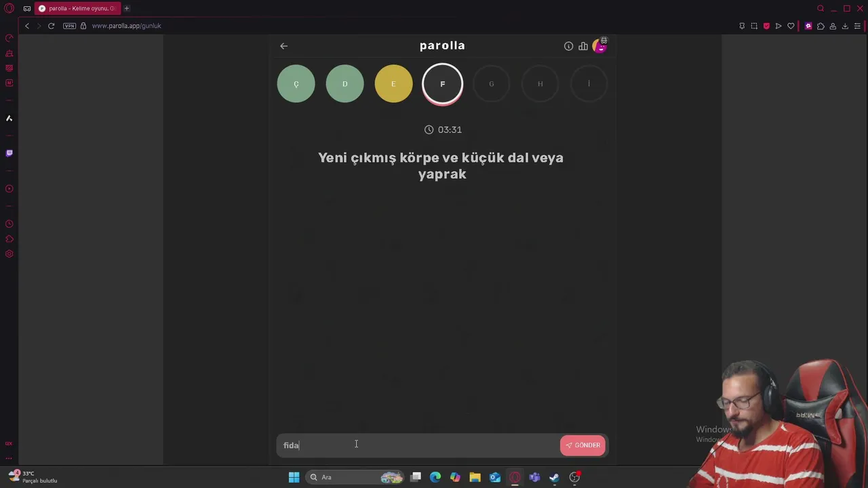Toggle the VPN badge in address bar
868x488 pixels.
(x=69, y=26)
